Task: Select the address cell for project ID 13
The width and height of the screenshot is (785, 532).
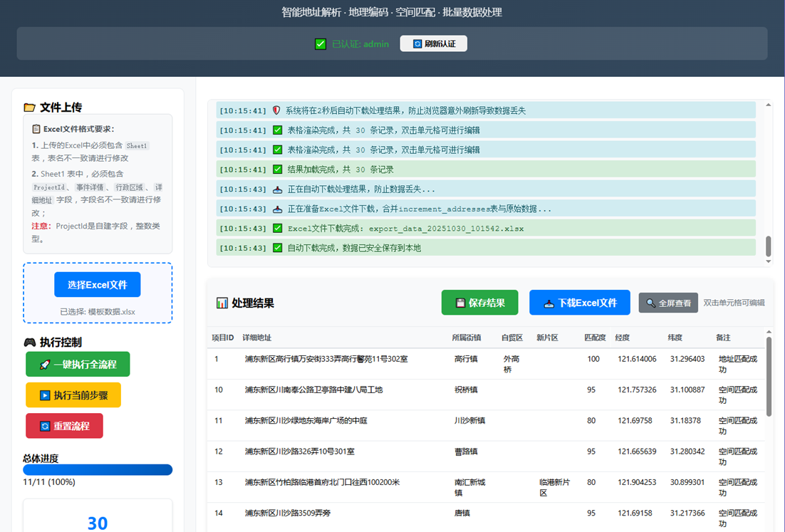Action: 322,482
